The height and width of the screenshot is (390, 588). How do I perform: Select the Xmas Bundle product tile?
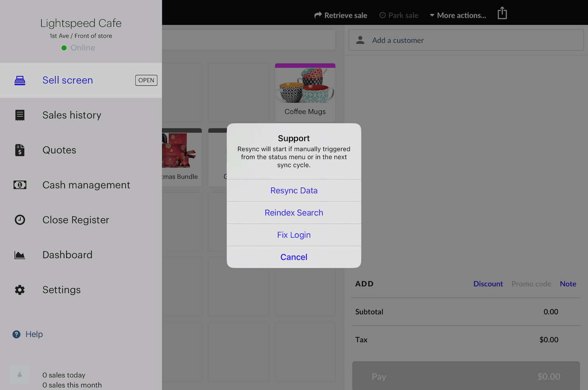pyautogui.click(x=182, y=157)
